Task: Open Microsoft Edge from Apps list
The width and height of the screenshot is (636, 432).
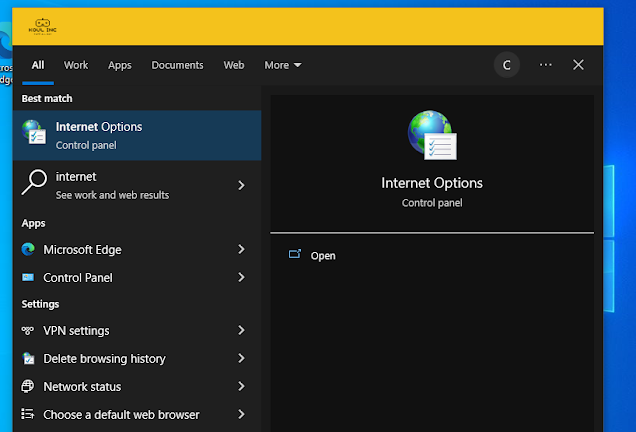Action: click(x=137, y=249)
